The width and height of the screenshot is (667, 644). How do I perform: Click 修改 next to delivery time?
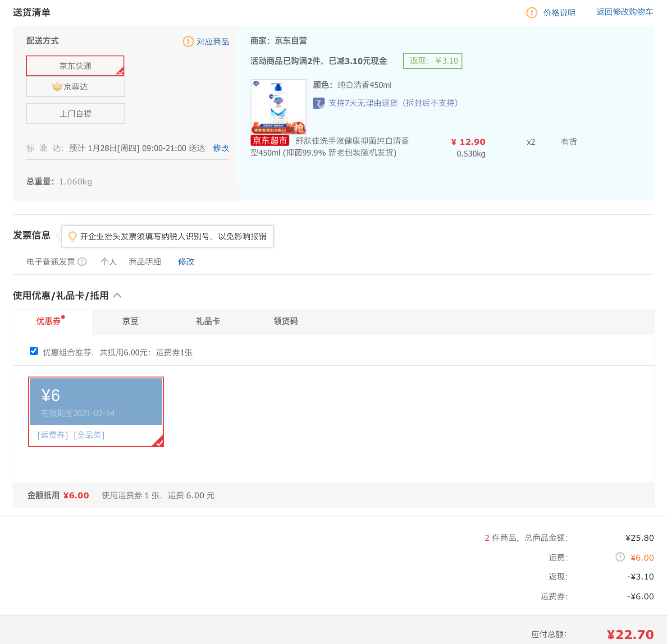221,148
